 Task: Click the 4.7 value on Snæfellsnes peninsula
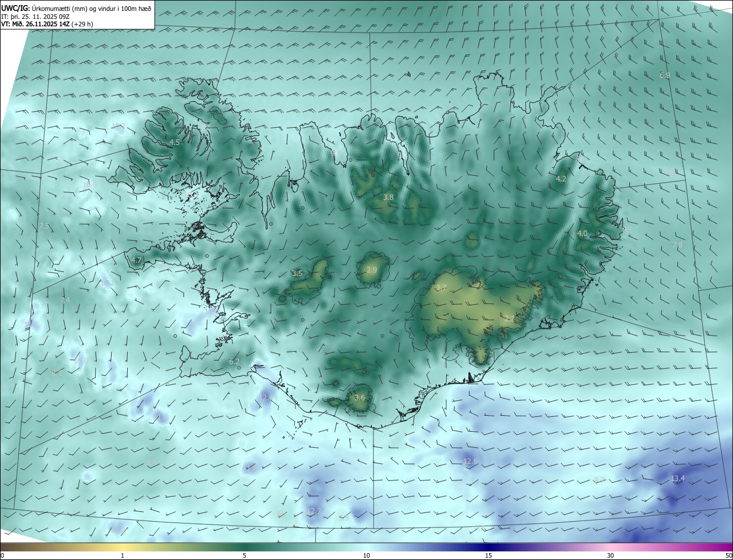136,260
